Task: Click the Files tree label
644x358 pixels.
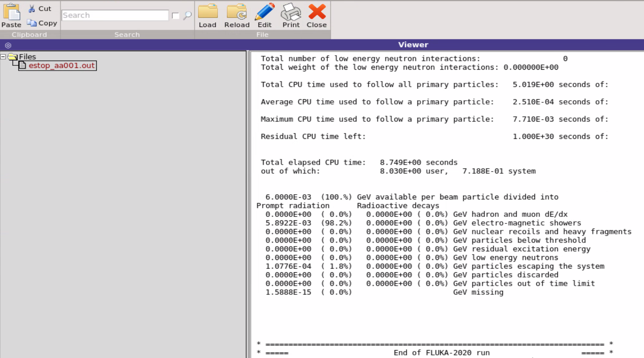Action: pyautogui.click(x=27, y=57)
